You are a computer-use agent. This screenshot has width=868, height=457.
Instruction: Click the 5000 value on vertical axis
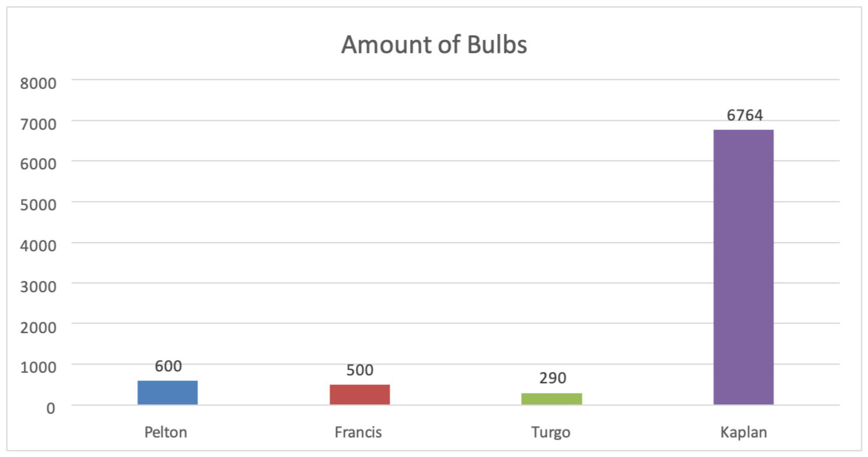point(38,205)
